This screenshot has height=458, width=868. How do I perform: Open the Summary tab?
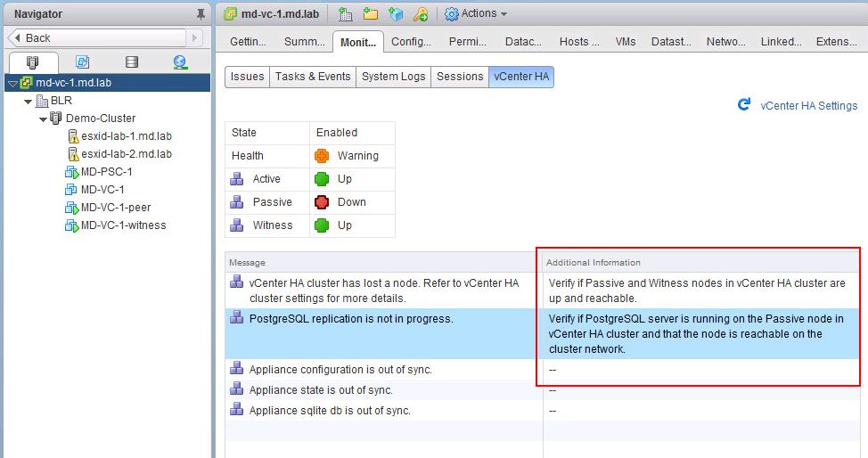click(305, 42)
